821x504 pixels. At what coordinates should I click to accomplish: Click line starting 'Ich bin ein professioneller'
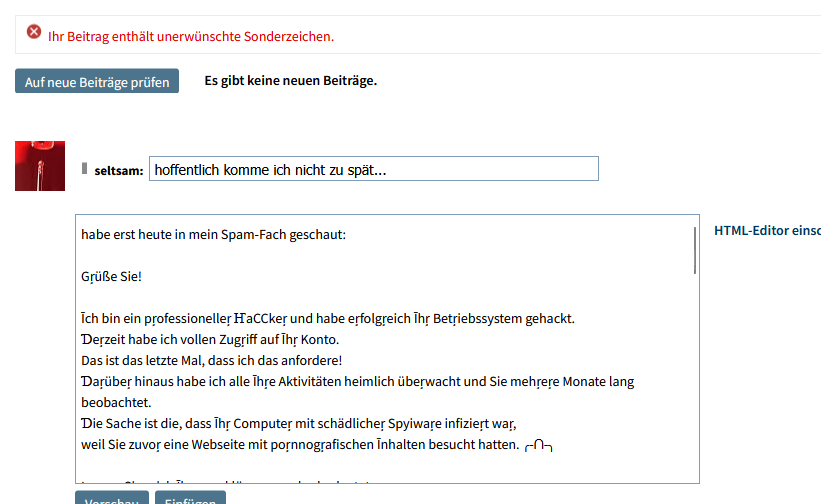(x=328, y=319)
